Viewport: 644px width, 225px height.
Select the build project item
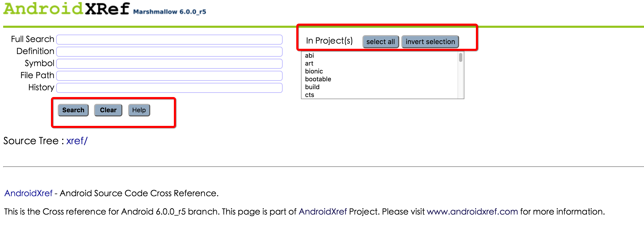312,87
